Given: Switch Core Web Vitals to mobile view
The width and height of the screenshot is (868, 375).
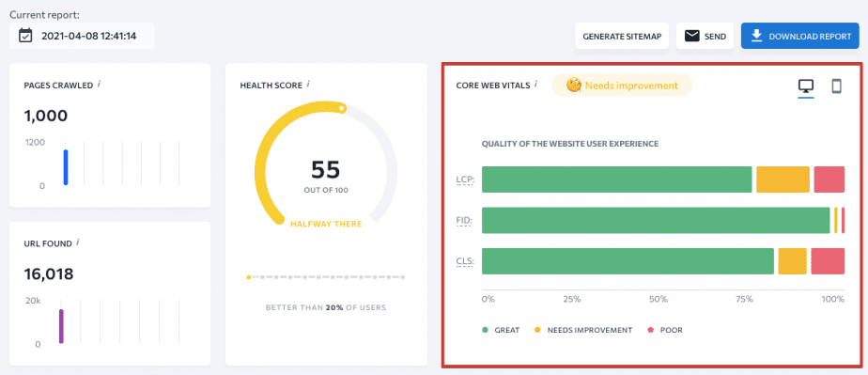Looking at the screenshot, I should coord(836,86).
